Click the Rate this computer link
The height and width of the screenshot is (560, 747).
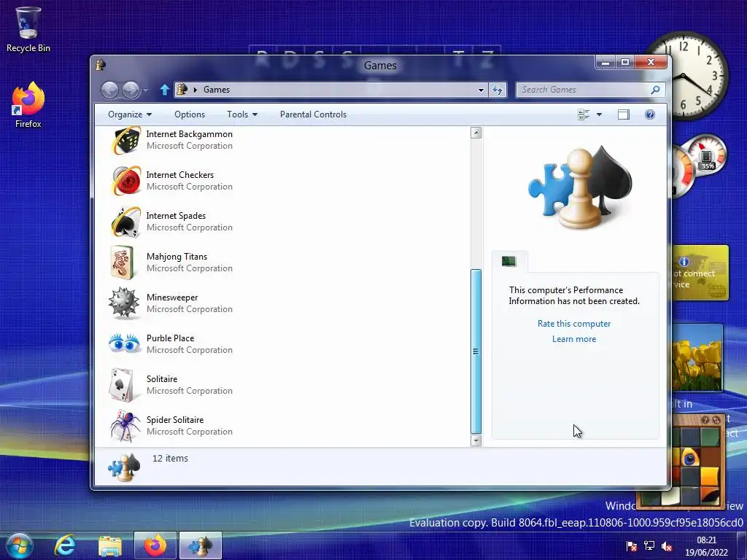[x=574, y=323]
